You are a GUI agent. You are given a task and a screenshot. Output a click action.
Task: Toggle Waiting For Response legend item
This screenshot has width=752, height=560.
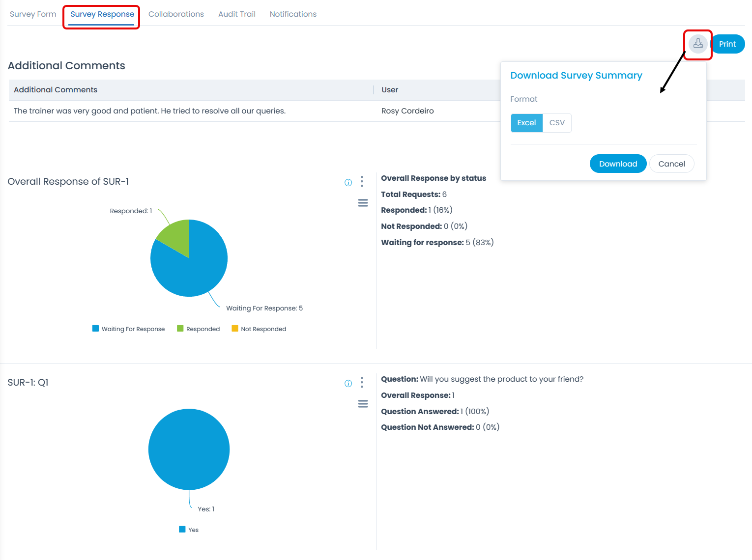[x=129, y=329]
